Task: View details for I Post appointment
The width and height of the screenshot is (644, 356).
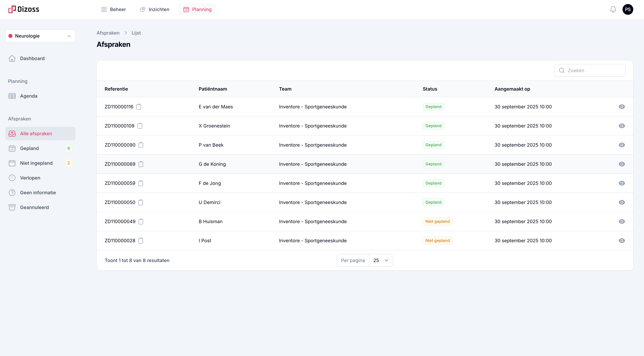Action: (x=622, y=241)
